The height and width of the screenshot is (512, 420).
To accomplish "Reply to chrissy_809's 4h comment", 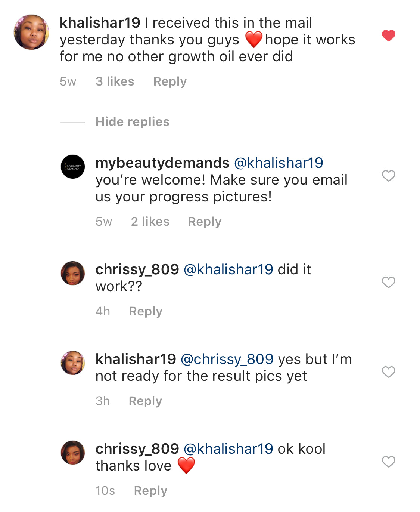I will pos(146,311).
